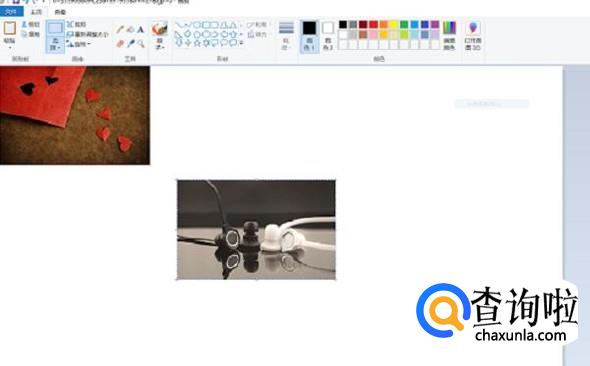Viewport: 590px width, 366px height.
Task: Open Paint 3D from ribbon
Action: (473, 36)
